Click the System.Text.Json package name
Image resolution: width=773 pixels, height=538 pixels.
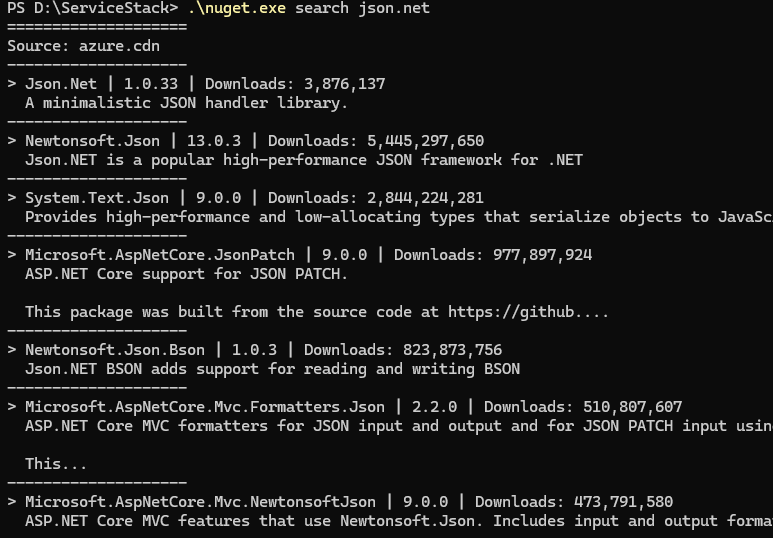[97, 198]
